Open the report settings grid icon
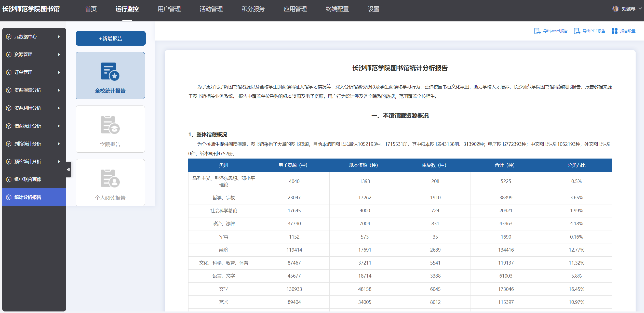This screenshot has height=313, width=644. (614, 31)
